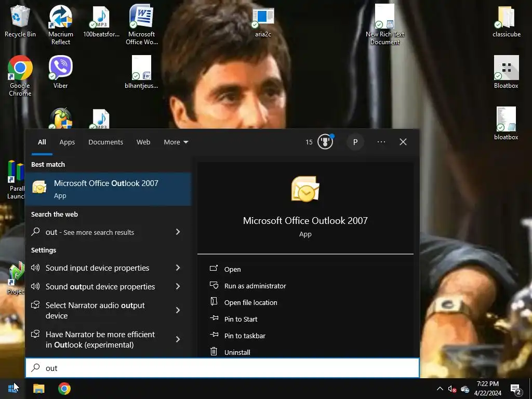
Task: Open Chrome from the taskbar
Action: (64, 389)
